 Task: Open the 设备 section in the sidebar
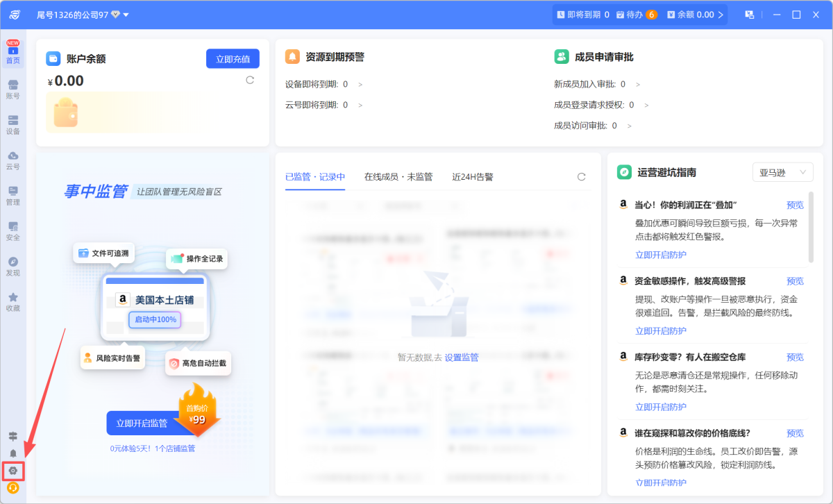point(13,125)
